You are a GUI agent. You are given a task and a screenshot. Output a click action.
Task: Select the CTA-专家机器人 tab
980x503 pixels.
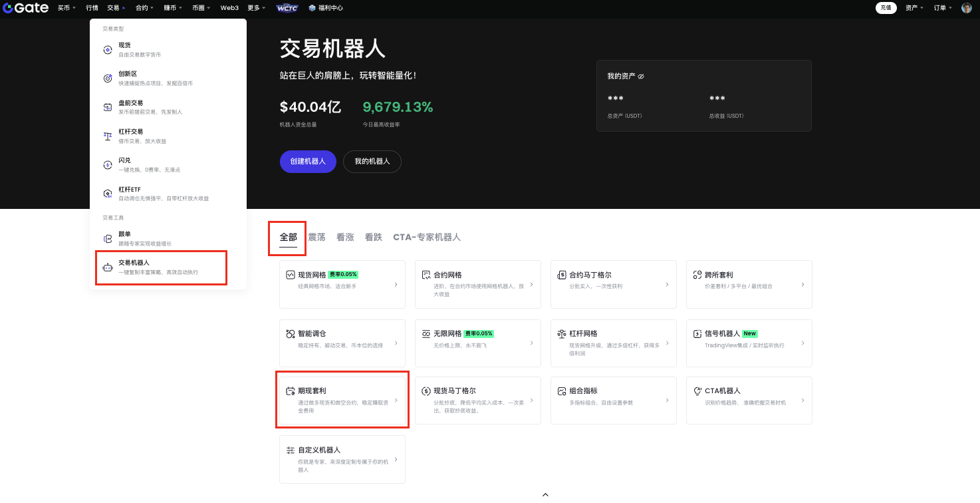tap(426, 238)
